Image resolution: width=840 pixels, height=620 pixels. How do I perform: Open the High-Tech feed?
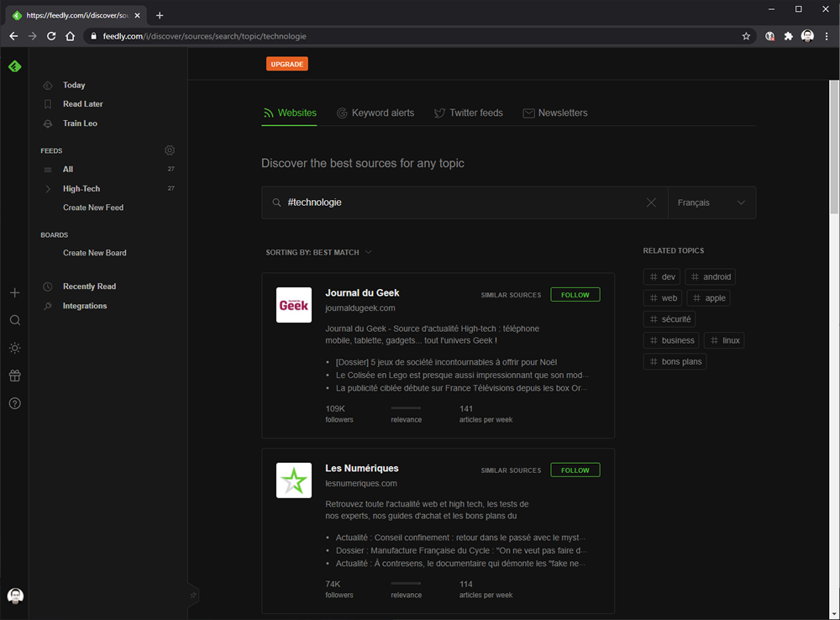click(81, 189)
